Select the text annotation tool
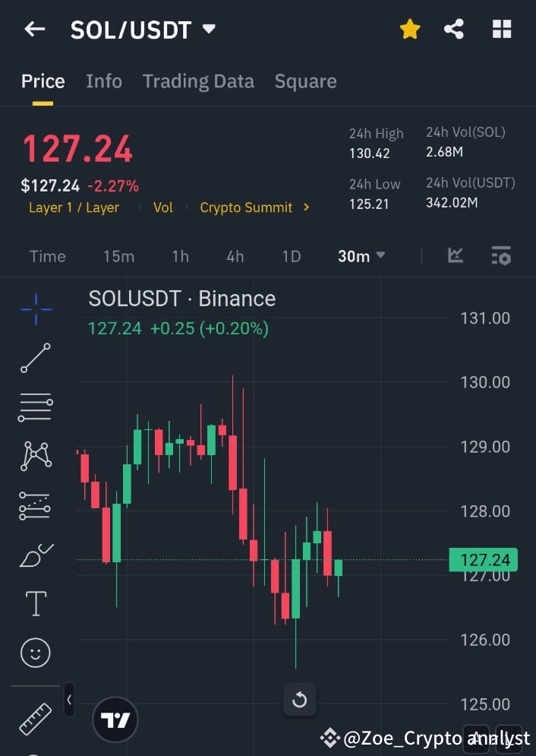The image size is (536, 756). point(35,603)
